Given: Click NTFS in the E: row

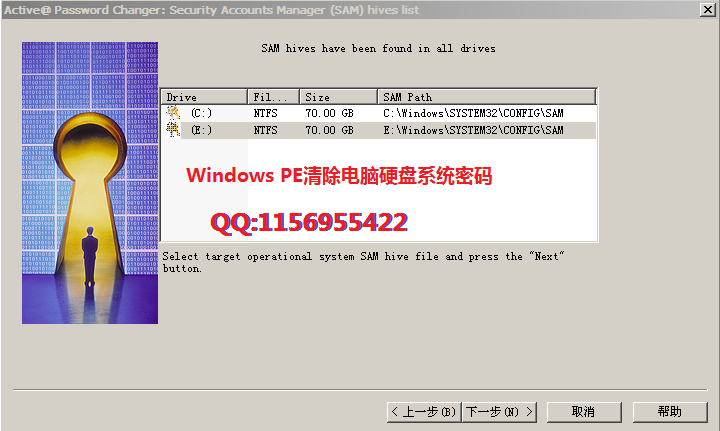Looking at the screenshot, I should 265,130.
